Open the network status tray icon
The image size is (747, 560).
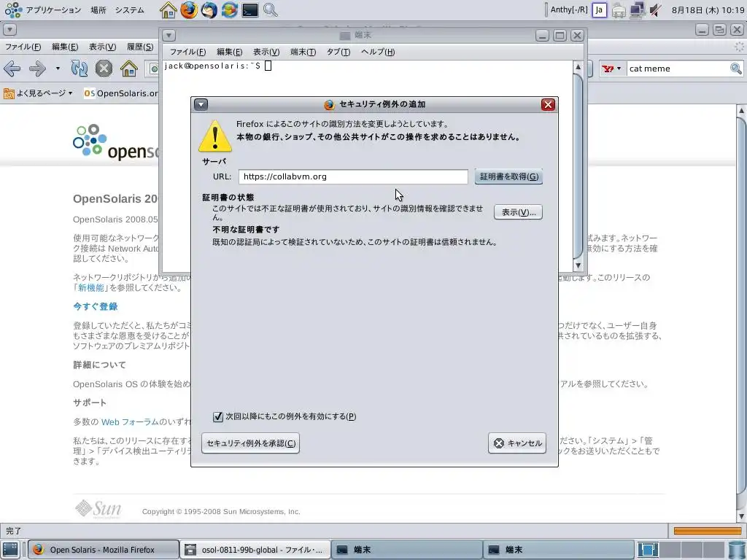coord(637,10)
